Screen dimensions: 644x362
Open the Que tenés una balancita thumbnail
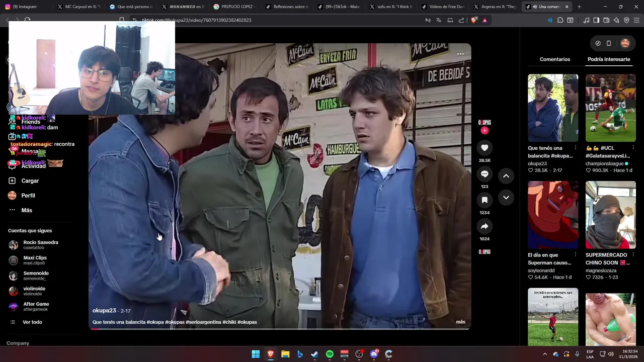click(553, 108)
